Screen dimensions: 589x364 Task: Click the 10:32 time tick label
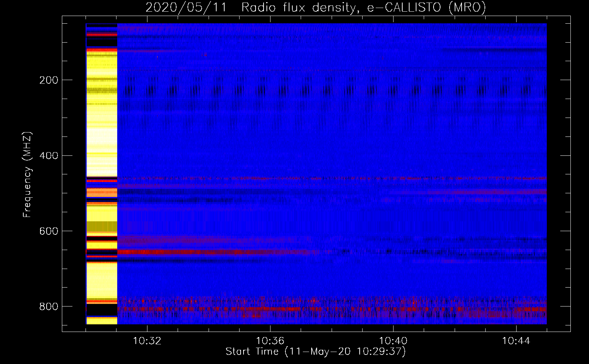147,341
